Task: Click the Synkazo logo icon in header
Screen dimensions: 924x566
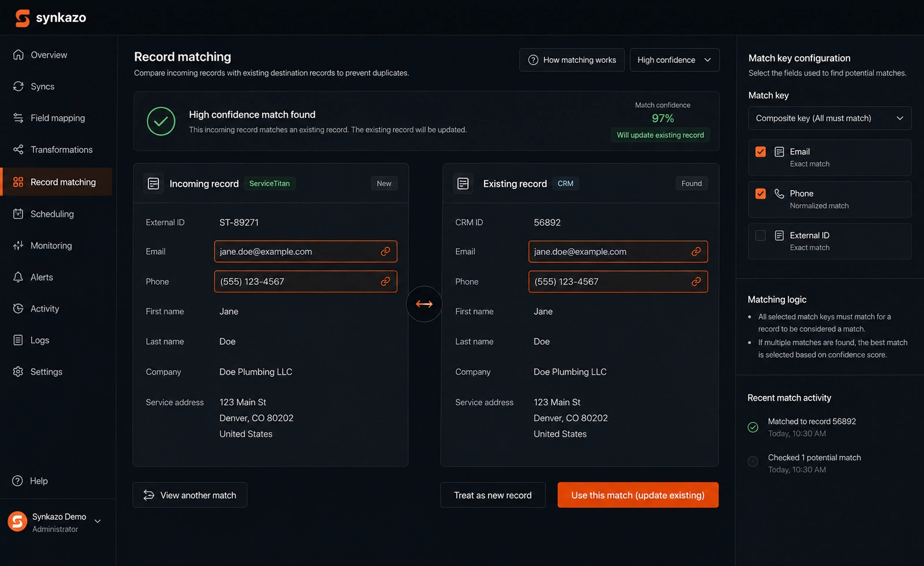Action: click(22, 18)
